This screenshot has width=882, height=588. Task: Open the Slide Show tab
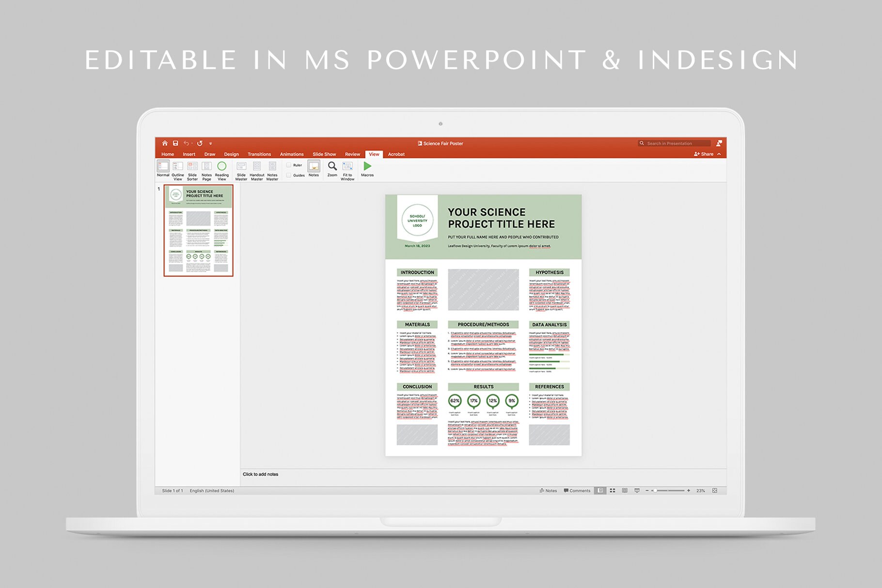tap(324, 154)
